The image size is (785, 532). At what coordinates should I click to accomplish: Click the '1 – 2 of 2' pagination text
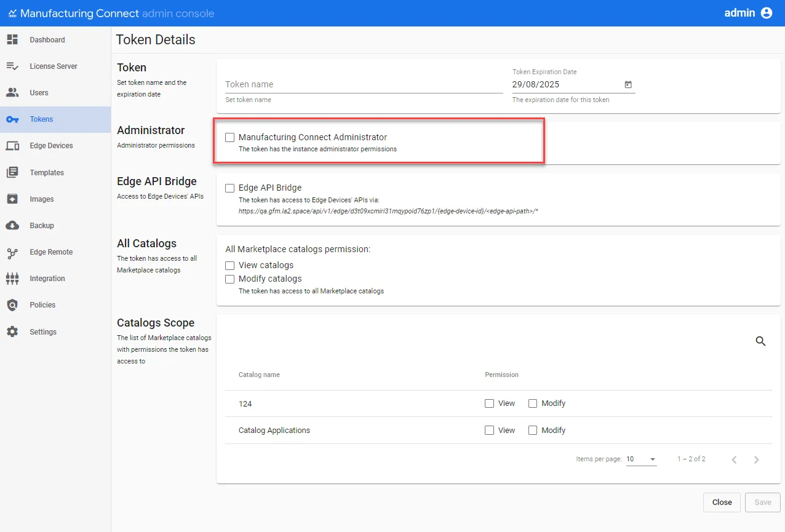pos(691,459)
